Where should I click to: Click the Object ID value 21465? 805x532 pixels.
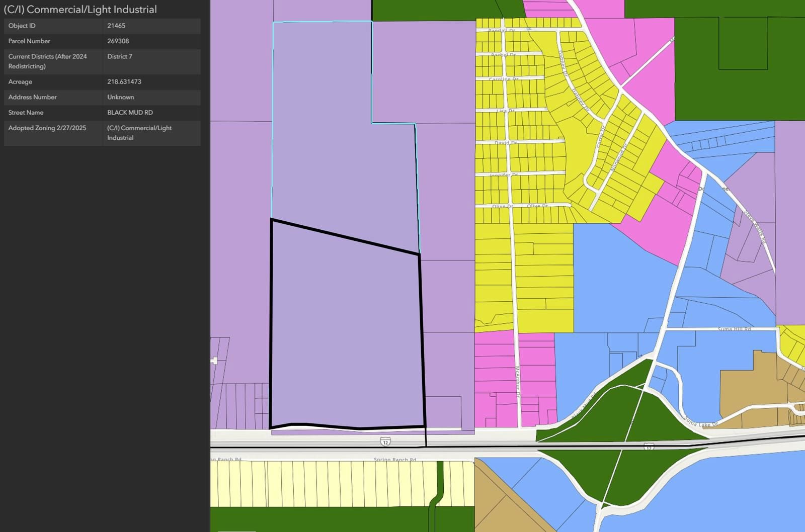coord(116,26)
